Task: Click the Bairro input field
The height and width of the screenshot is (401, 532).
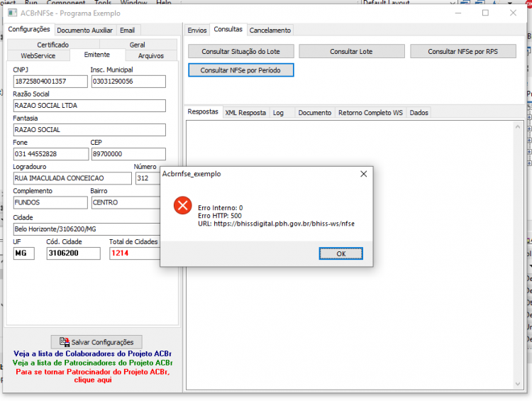Action: (126, 202)
